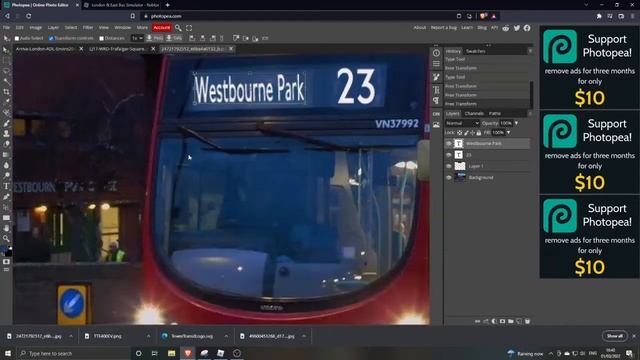
Task: Select the Spot Healing tool
Action: (x=6, y=113)
